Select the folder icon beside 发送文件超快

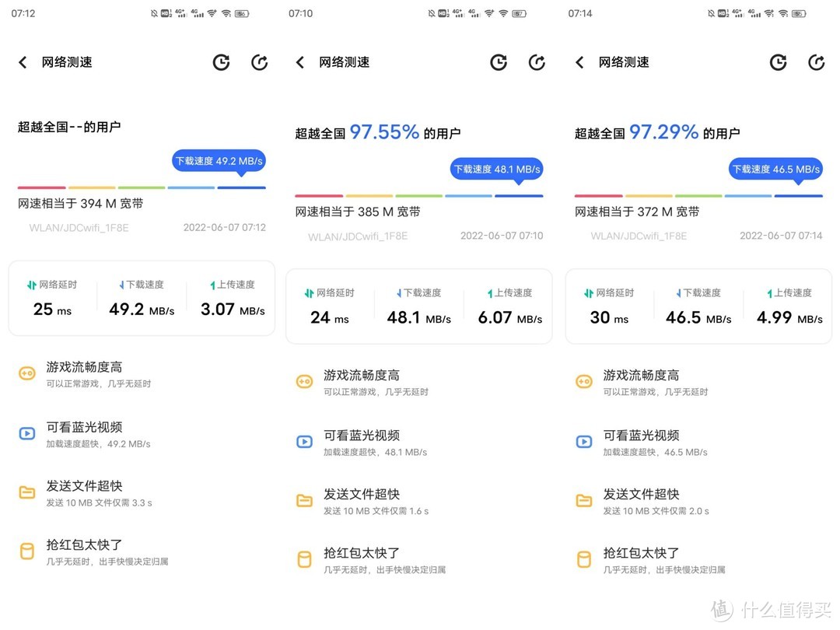(27, 493)
